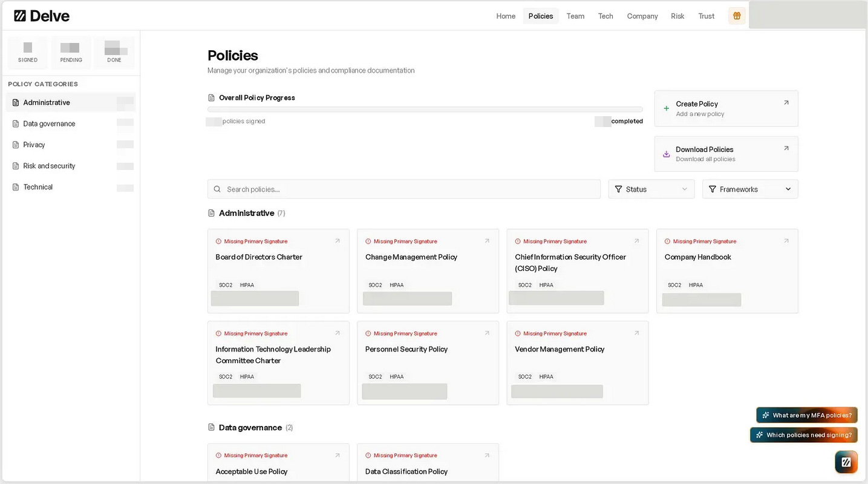
Task: Click the SIGNED stat tile
Action: pyautogui.click(x=28, y=53)
